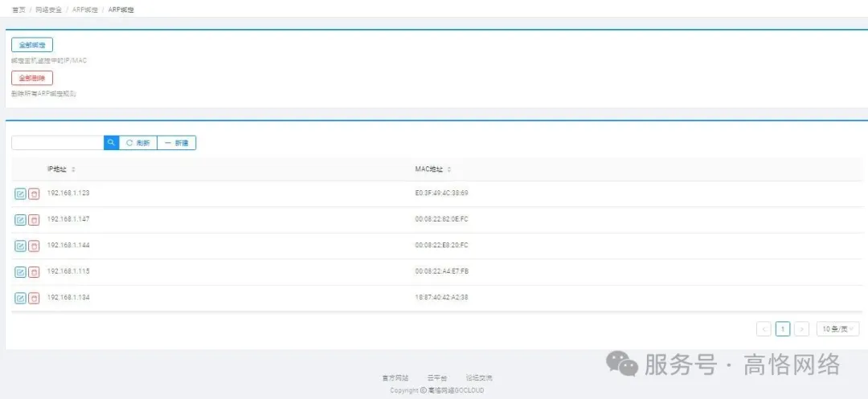Open the 官方网站 footer link
The width and height of the screenshot is (868, 399).
click(x=395, y=378)
